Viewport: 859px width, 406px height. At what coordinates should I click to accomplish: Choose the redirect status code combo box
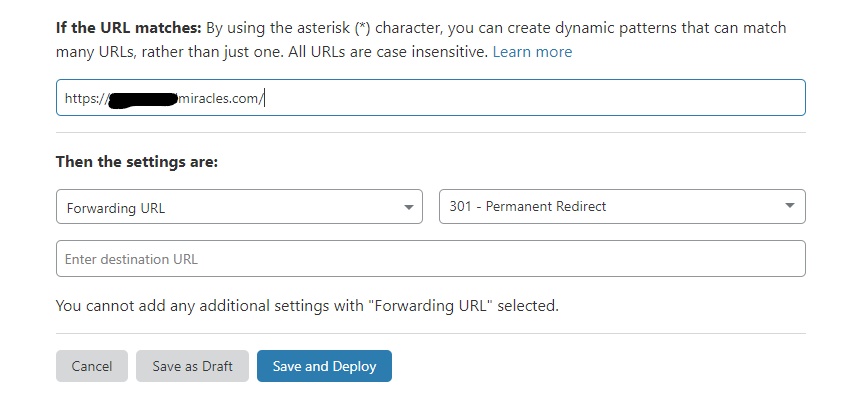[622, 207]
